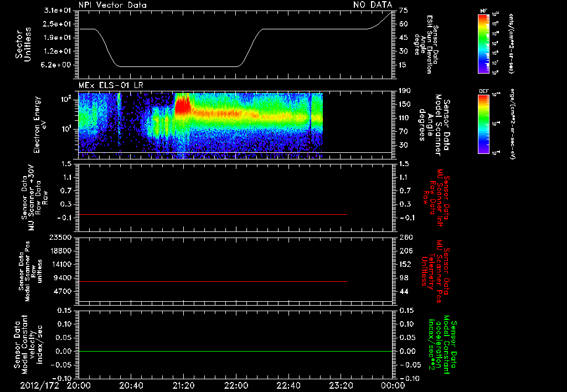This screenshot has width=567, height=392.
Task: Click the '9400' scanner position tick value
Action: (x=63, y=278)
